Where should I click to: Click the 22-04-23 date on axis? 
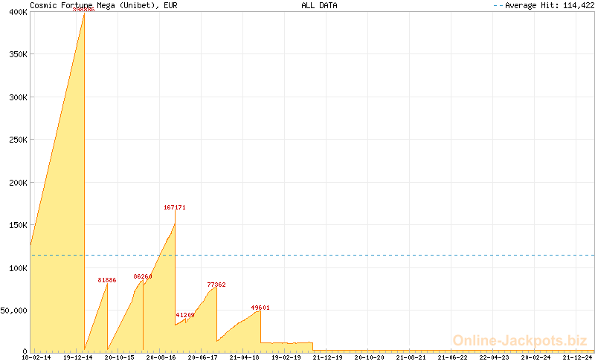495,358
